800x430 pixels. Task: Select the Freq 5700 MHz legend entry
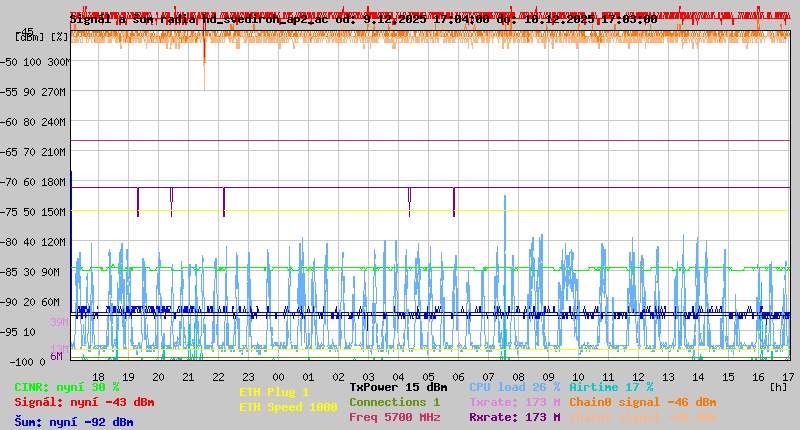[394, 417]
